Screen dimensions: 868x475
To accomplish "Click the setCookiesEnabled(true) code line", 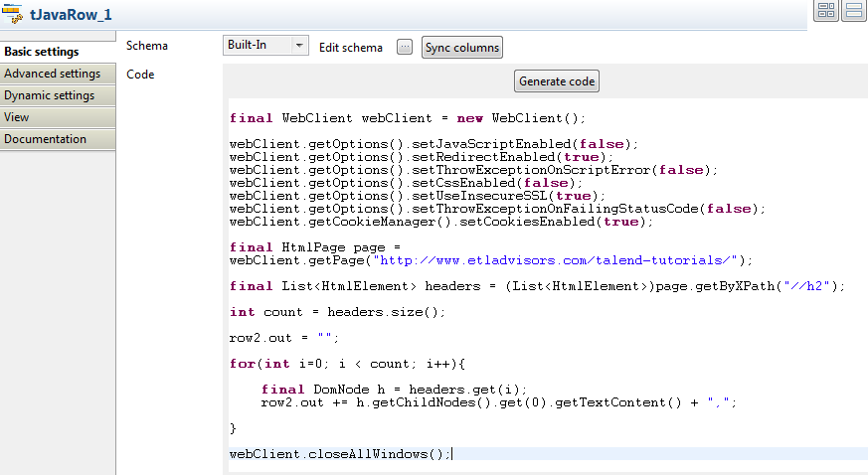I will (x=441, y=222).
